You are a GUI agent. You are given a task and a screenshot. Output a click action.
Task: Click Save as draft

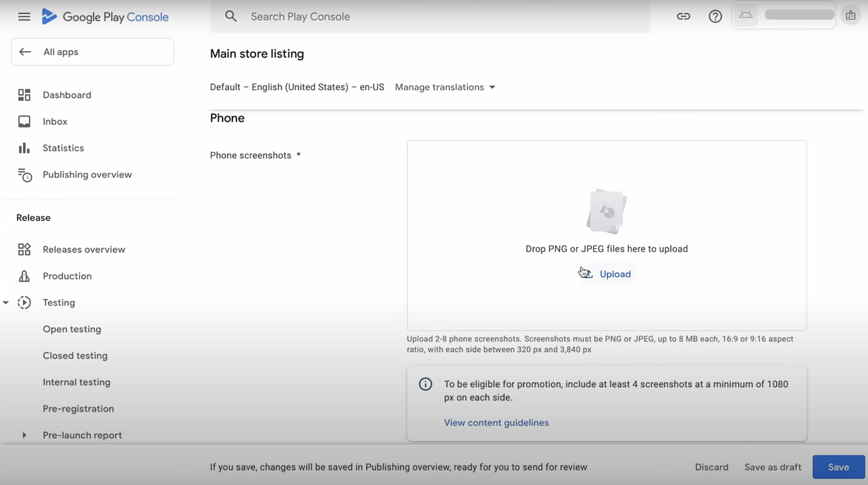[x=773, y=467]
